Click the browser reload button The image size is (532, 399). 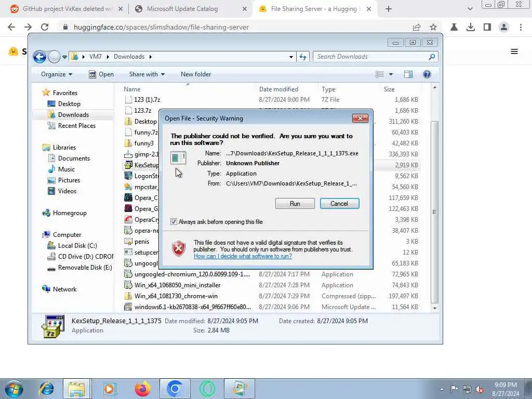coord(45,27)
